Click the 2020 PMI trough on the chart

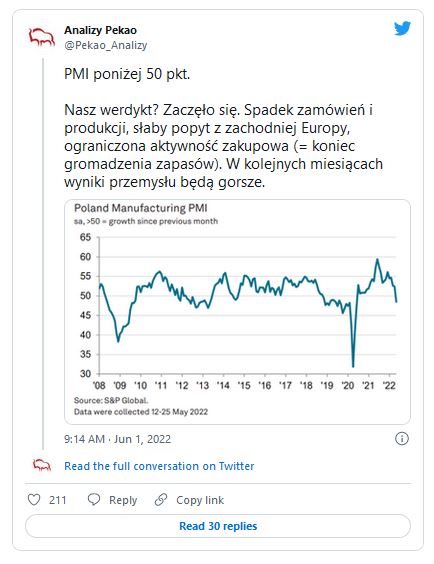[x=353, y=366]
